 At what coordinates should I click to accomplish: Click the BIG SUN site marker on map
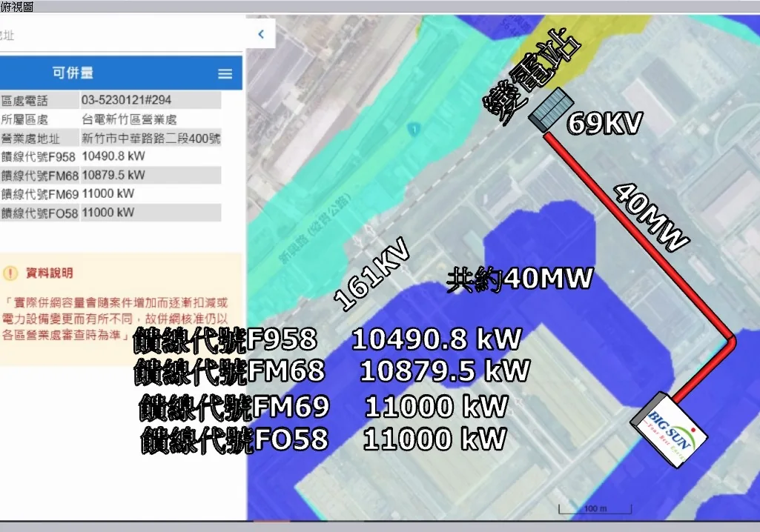[670, 430]
